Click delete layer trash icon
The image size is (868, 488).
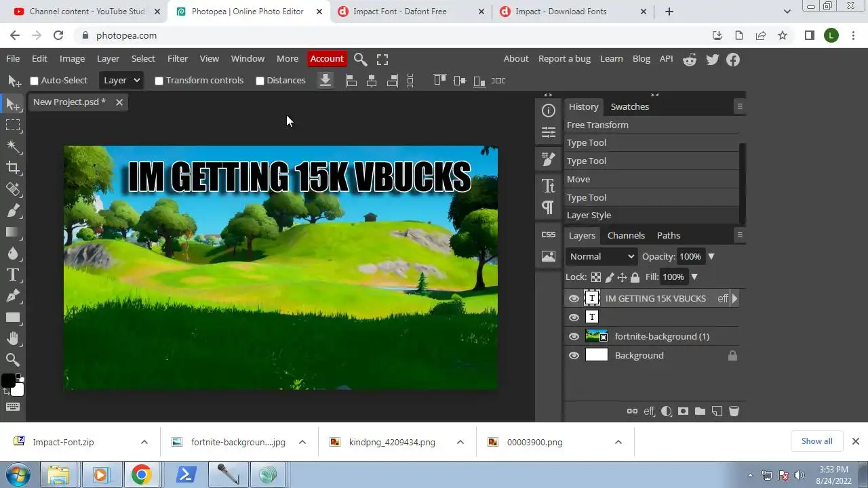point(734,411)
